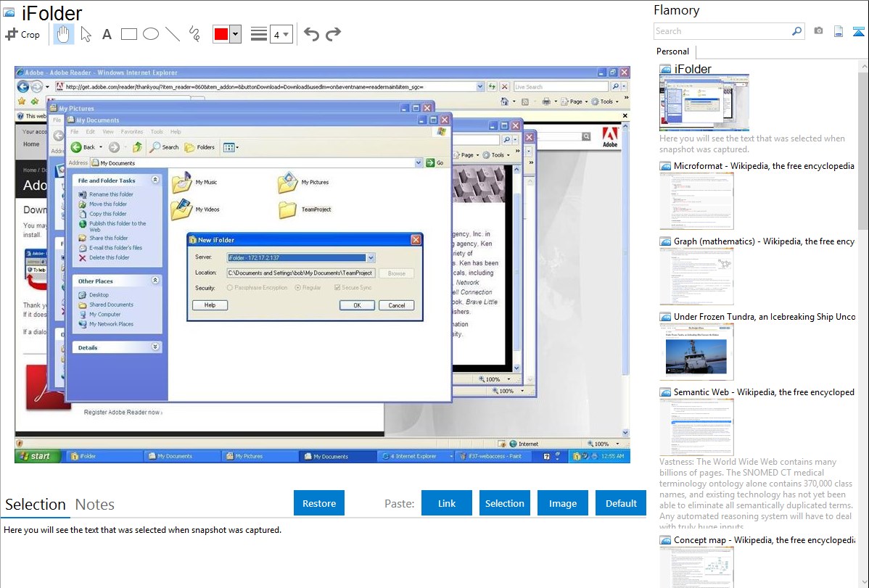Screen dimensions: 869x588
Task: Click Back in My Documents toolbar
Action: tap(83, 147)
